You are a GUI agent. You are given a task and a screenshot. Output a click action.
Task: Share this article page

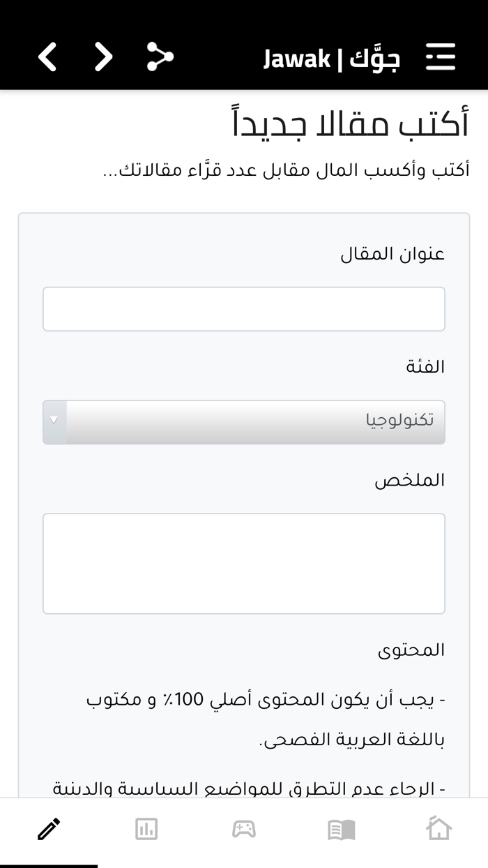159,59
